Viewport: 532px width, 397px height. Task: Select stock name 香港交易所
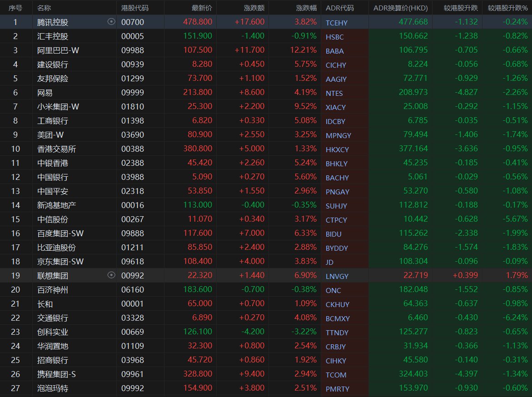pos(56,149)
